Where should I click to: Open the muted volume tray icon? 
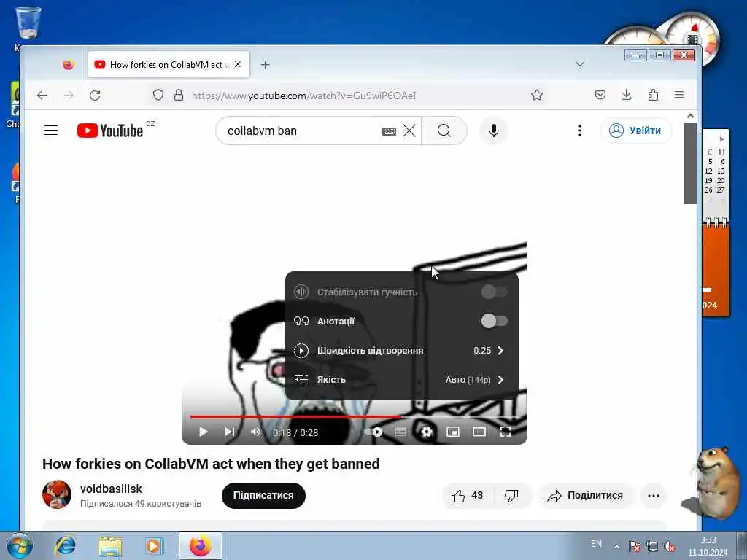coord(670,546)
